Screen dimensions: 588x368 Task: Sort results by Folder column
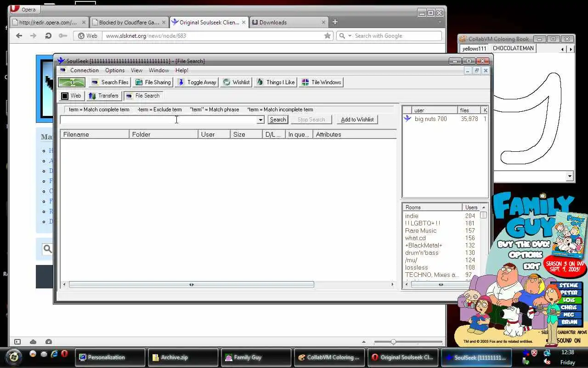[x=164, y=134]
